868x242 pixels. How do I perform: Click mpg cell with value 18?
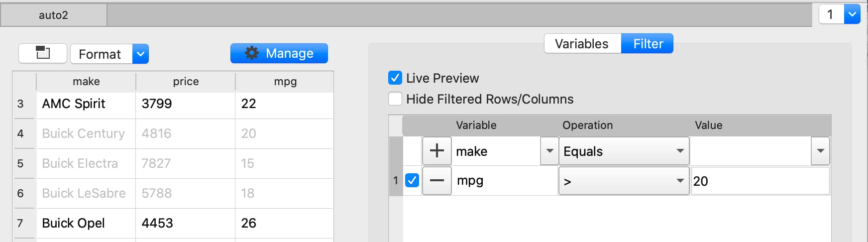(285, 193)
